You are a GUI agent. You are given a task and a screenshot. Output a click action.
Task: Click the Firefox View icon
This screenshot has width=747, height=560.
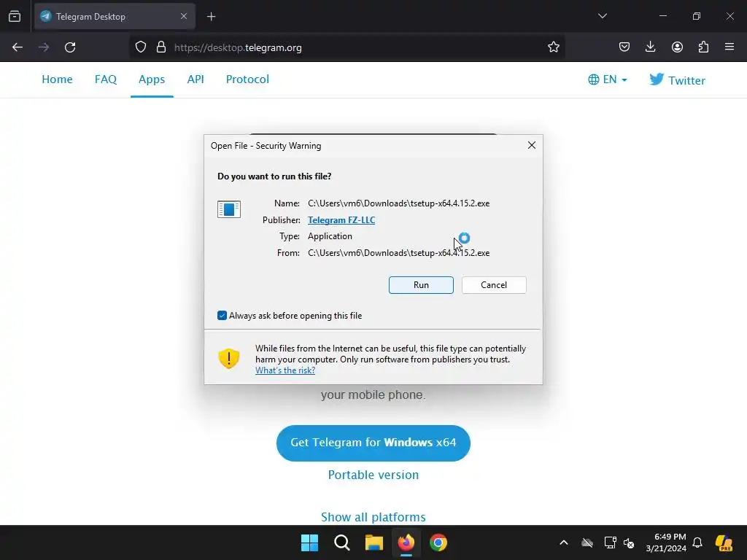point(15,16)
